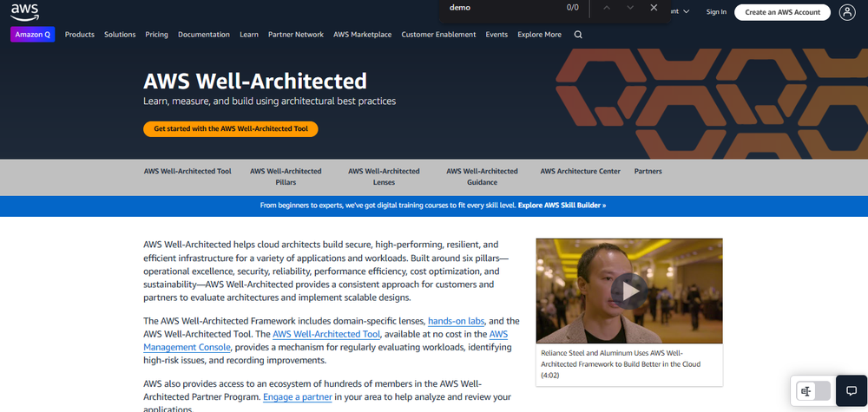The height and width of the screenshot is (412, 868).
Task: Close the find-in-page bar
Action: point(654,8)
